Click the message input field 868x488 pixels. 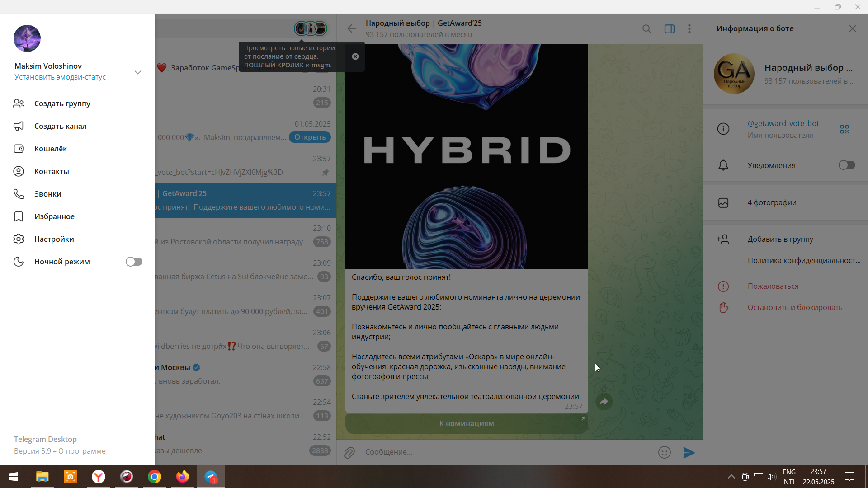pos(497,452)
